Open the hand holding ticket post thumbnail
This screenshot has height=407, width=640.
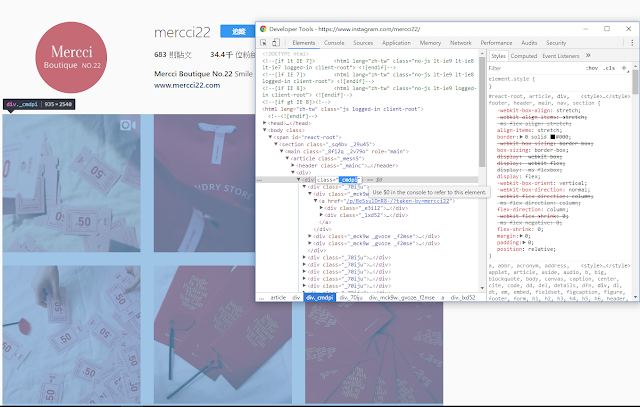[x=71, y=334]
